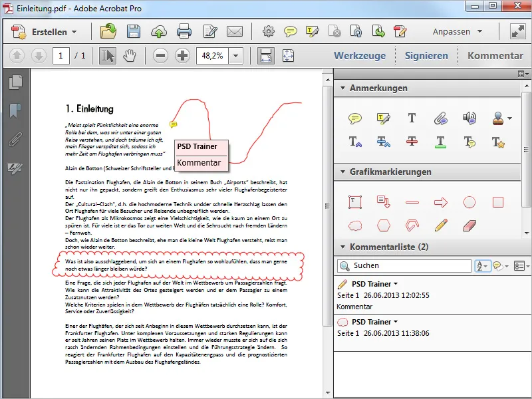The width and height of the screenshot is (532, 399).
Task: Go to previous page arrow
Action: point(17,56)
